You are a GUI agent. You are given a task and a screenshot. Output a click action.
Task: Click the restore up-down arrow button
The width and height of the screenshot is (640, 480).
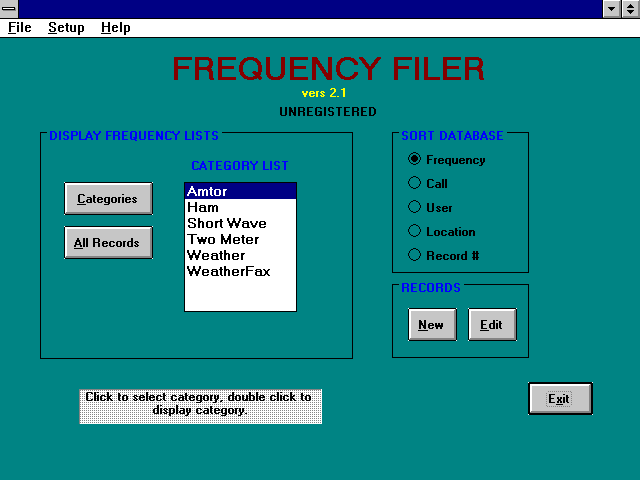click(x=630, y=9)
